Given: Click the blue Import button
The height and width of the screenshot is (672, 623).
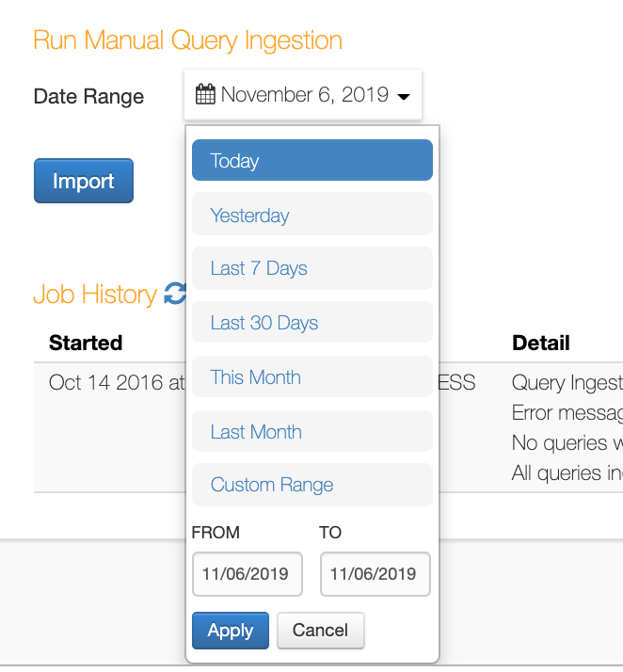Looking at the screenshot, I should click(x=84, y=181).
